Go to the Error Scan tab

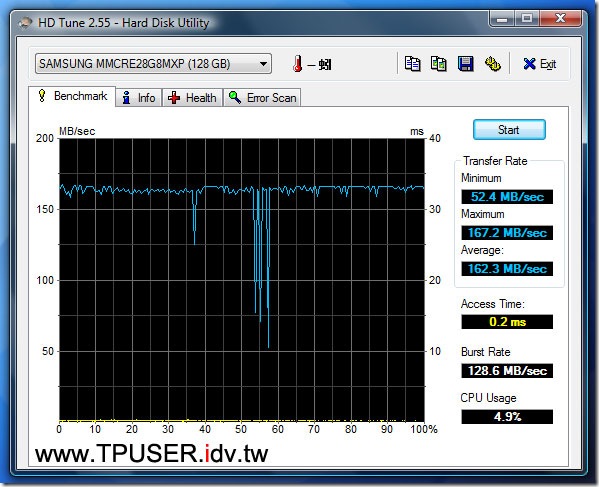click(262, 98)
